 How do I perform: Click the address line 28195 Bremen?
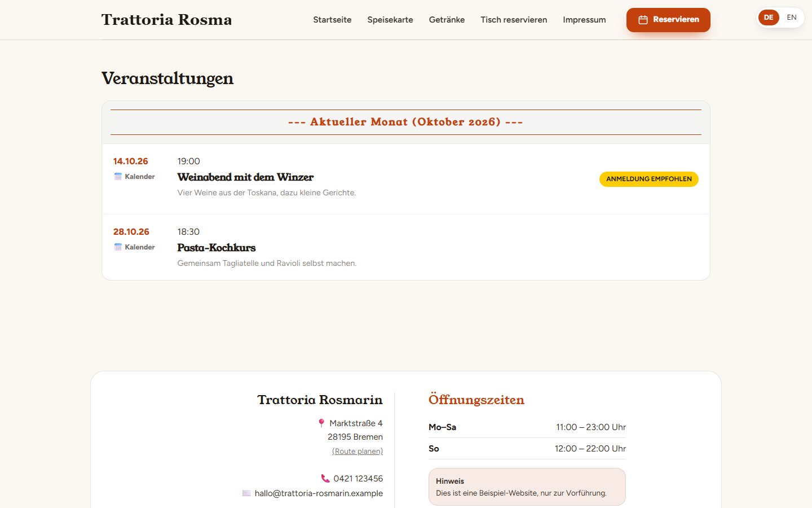355,437
